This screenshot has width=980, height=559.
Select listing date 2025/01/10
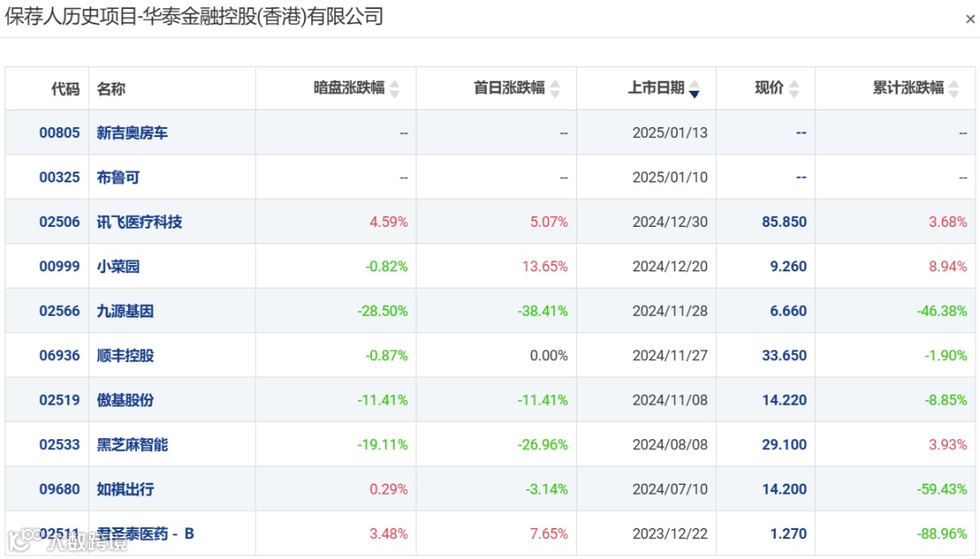point(670,177)
